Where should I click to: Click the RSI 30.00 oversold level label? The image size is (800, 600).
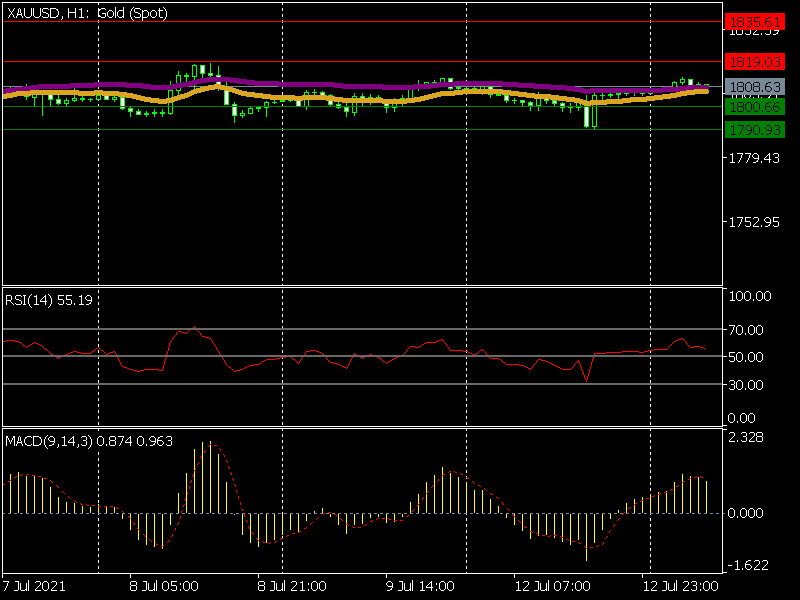748,385
